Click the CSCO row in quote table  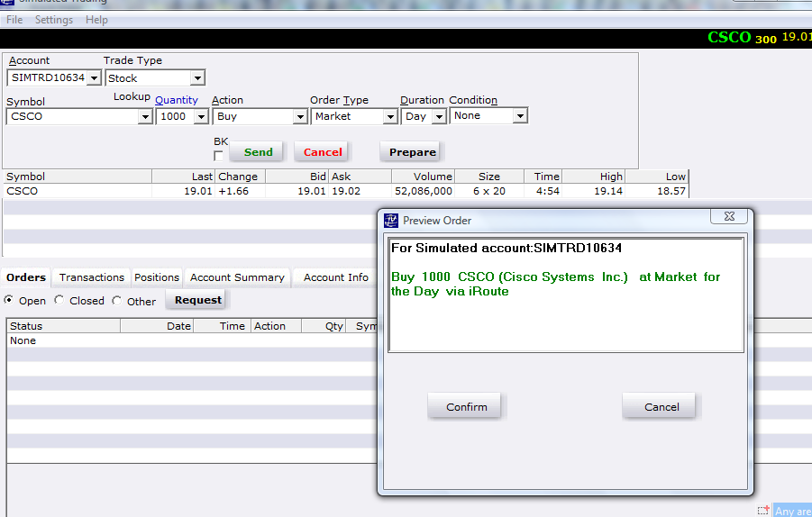coord(345,191)
